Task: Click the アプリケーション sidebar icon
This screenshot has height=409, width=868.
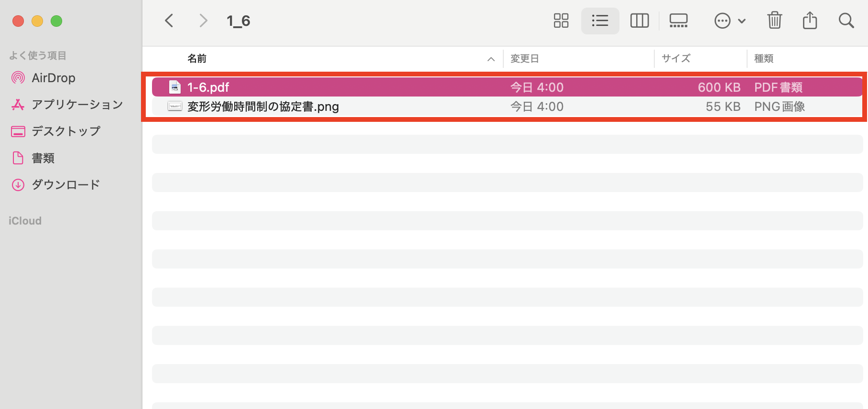Action: tap(18, 105)
